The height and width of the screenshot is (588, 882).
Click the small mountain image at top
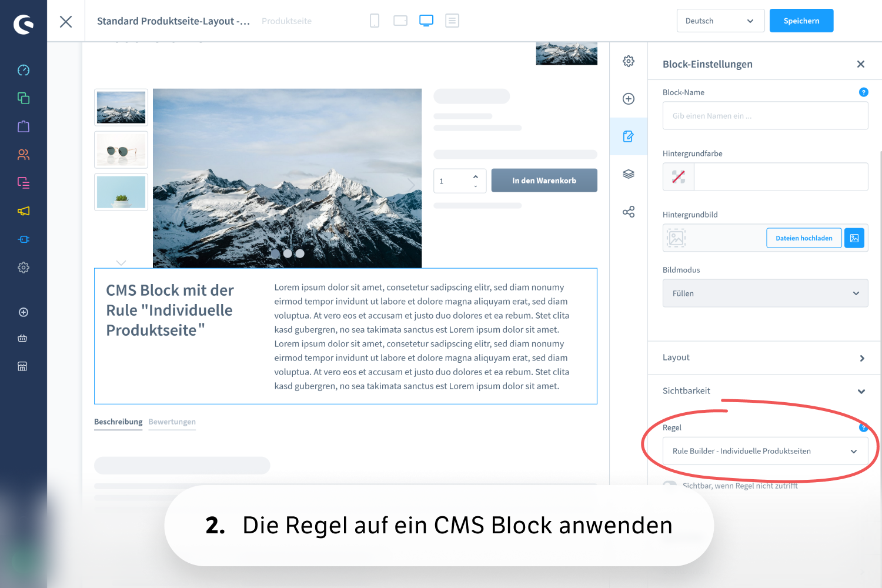567,53
